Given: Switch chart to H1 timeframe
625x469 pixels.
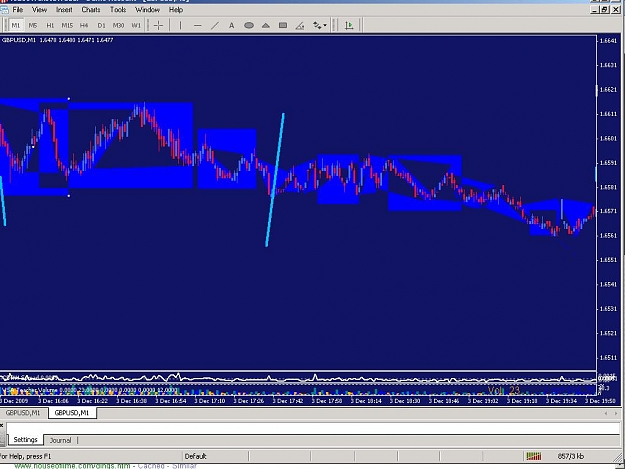Looking at the screenshot, I should [x=50, y=26].
